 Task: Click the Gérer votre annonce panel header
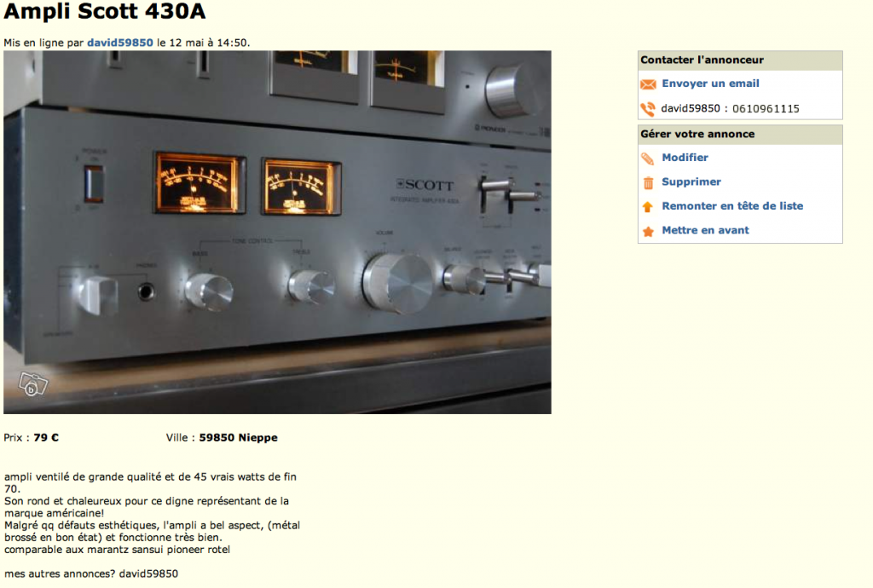click(x=740, y=134)
